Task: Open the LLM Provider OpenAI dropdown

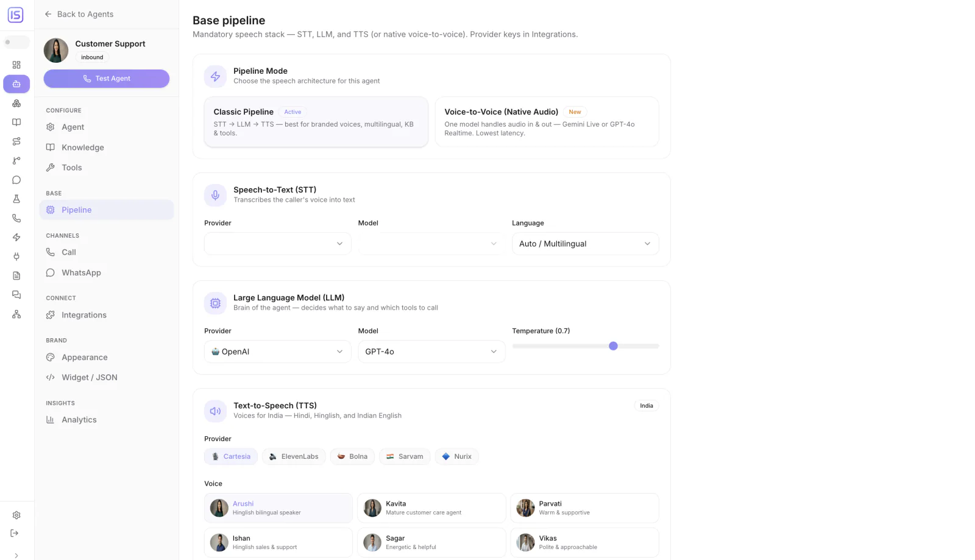Action: click(x=277, y=352)
